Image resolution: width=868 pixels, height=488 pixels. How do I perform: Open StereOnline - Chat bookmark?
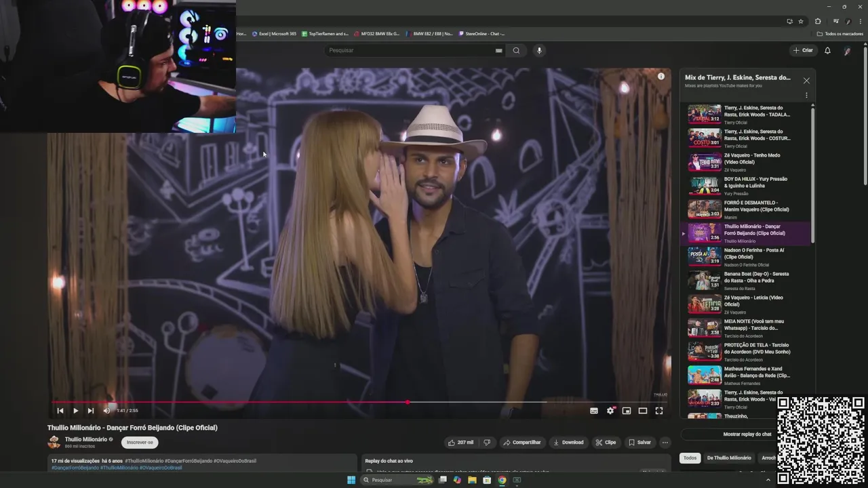tap(481, 34)
